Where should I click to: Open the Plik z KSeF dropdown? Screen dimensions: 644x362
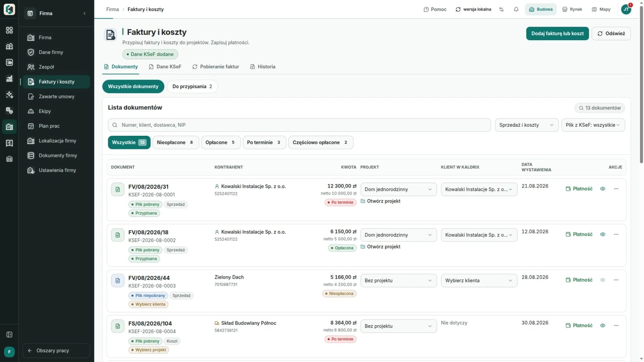point(593,125)
